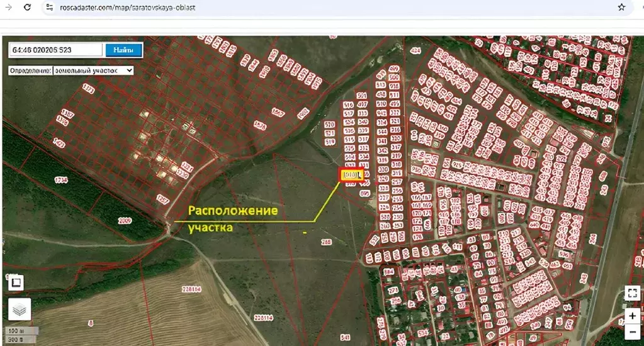Click parcel labeled 1173

(x=88, y=91)
